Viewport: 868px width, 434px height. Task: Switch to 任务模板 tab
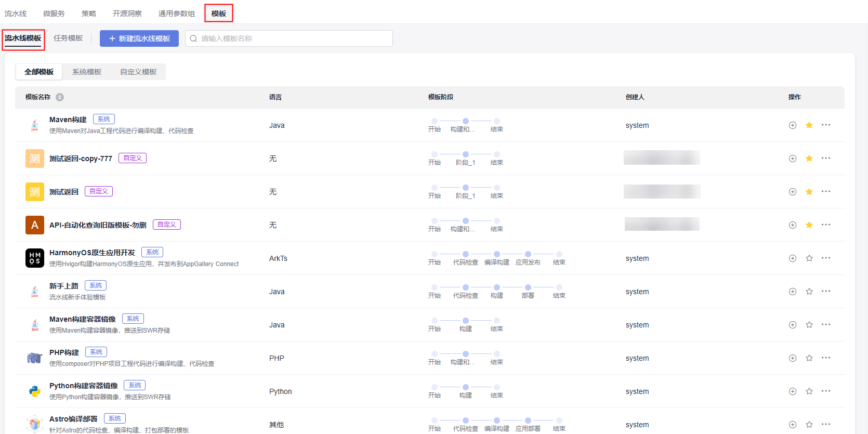[68, 38]
